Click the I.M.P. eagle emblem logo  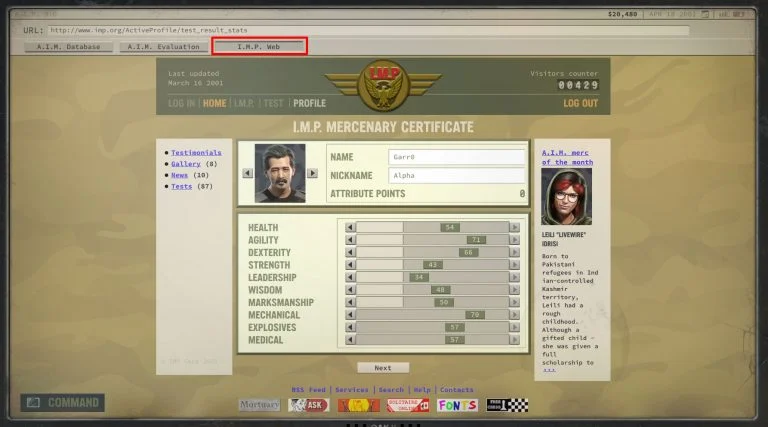coord(383,86)
